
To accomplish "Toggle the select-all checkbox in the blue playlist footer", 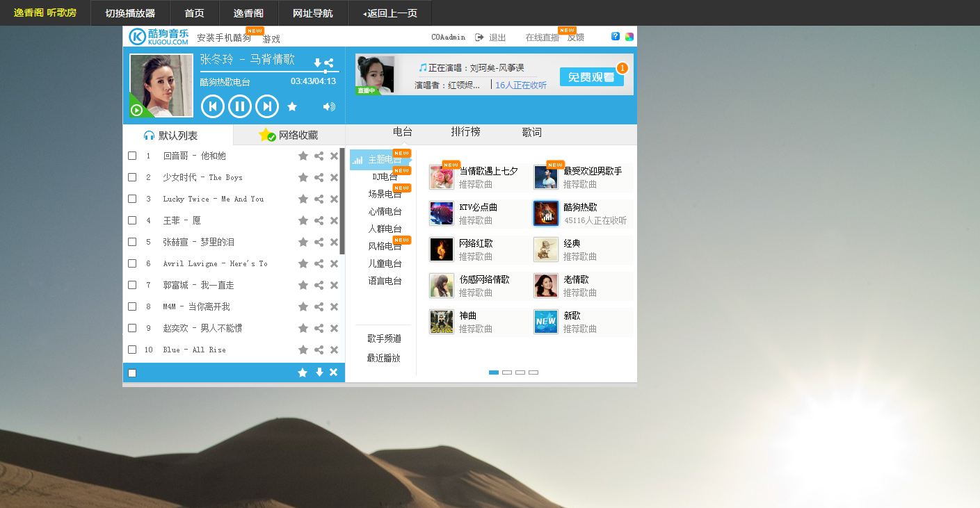I will coord(132,373).
